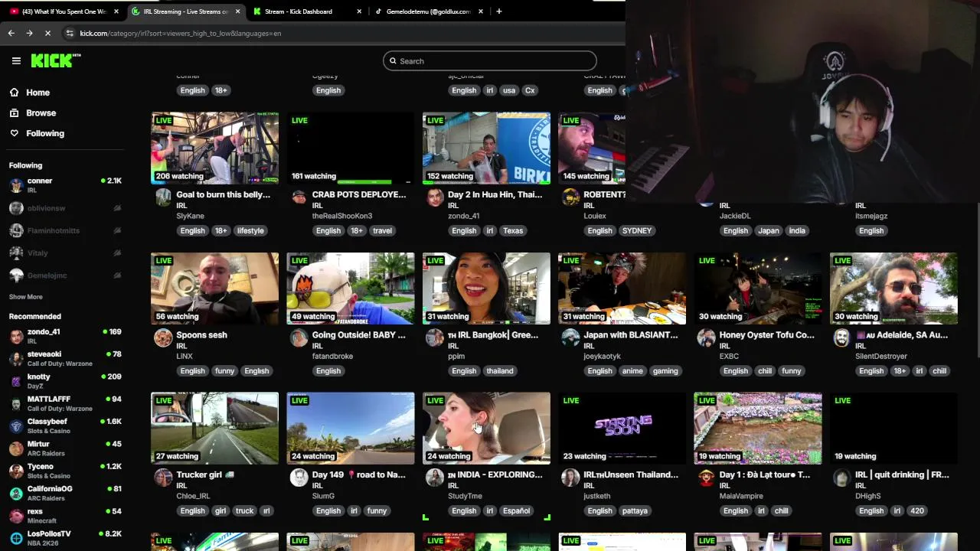Switch to the Gemelodetemu TikTok tab

point(427,11)
